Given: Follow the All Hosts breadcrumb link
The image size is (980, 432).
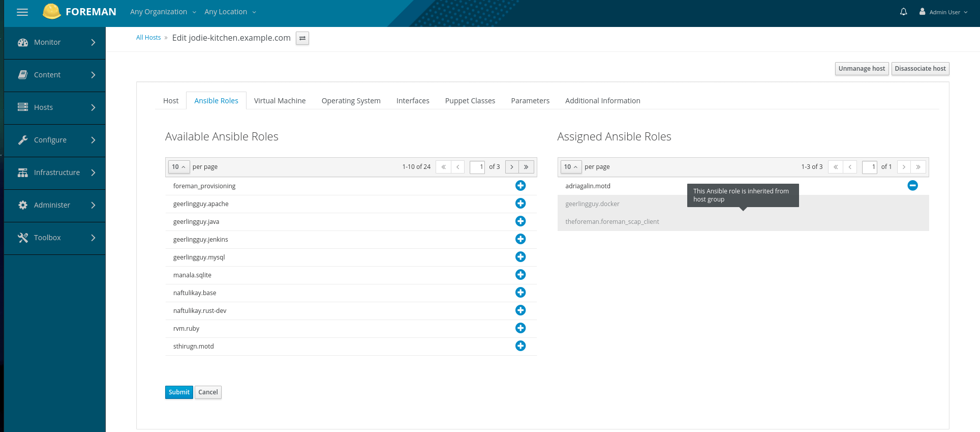Looking at the screenshot, I should click(148, 38).
